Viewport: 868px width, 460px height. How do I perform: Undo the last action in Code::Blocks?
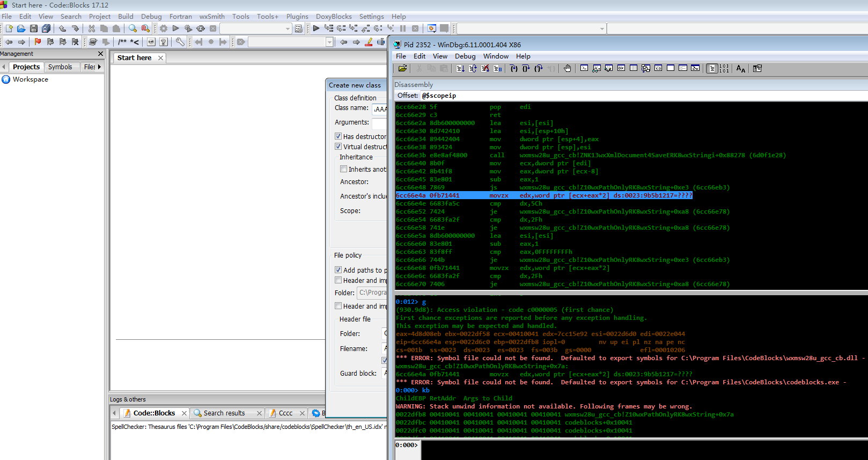click(63, 28)
